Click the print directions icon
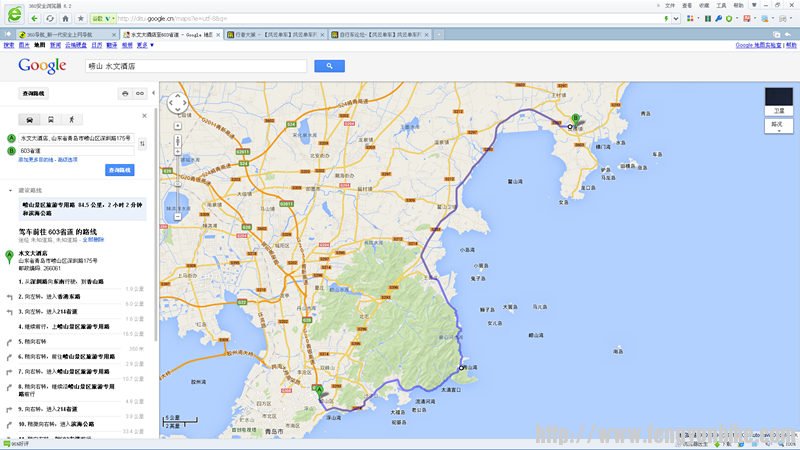 125,93
